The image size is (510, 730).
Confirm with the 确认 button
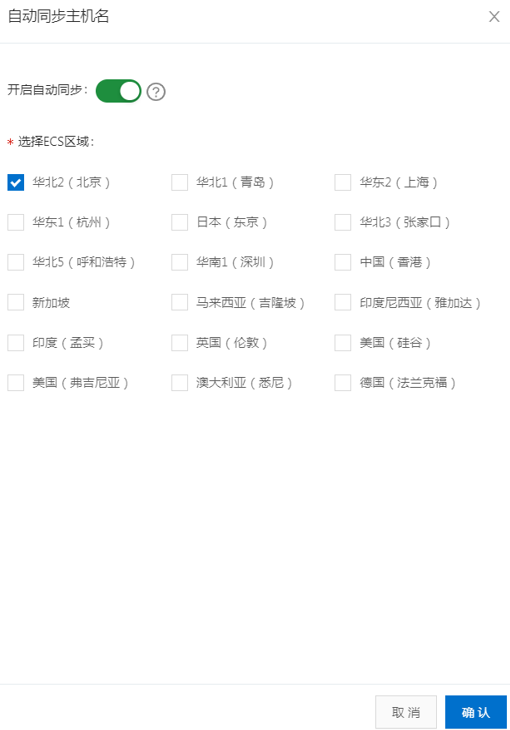click(x=476, y=712)
